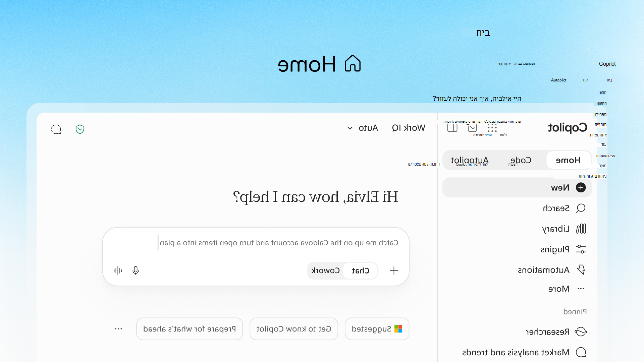This screenshot has width=644, height=362.
Task: Open the Auto model dropdown
Action: pyautogui.click(x=362, y=128)
